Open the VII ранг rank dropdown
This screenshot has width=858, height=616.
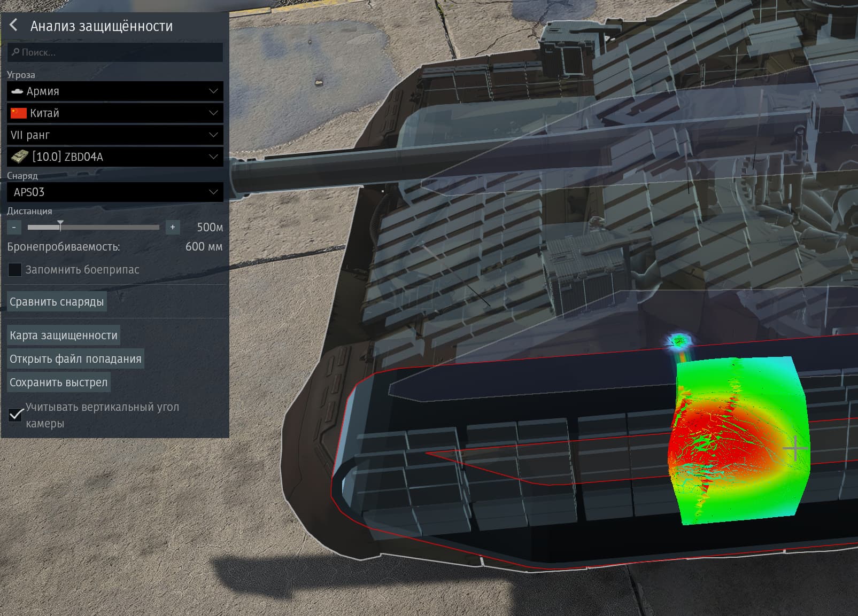(115, 135)
